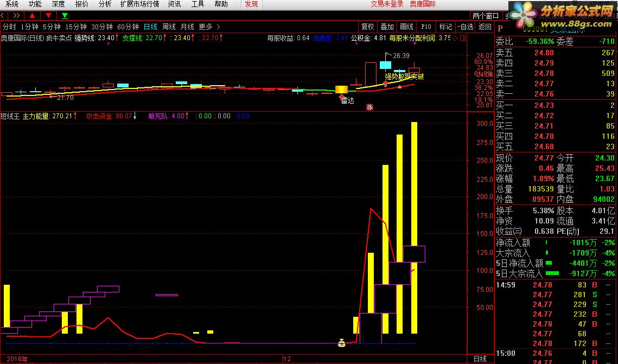Open the 分析 menu

click(105, 4)
